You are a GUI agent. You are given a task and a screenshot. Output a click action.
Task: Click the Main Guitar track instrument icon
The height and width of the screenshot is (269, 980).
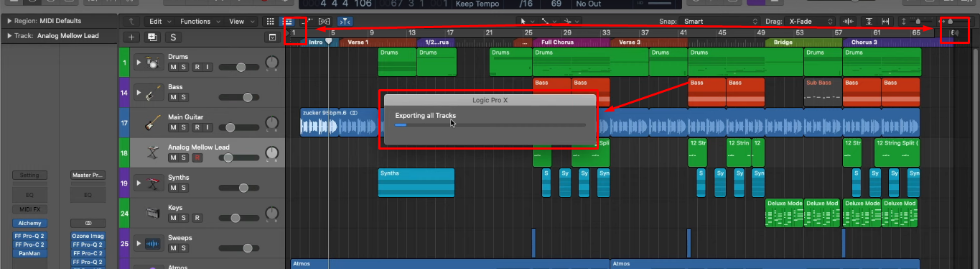tap(152, 122)
